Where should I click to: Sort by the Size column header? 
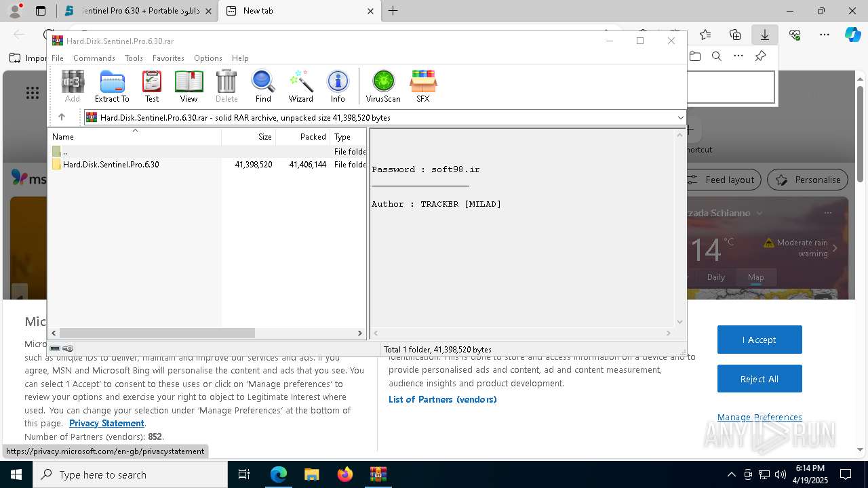click(249, 137)
